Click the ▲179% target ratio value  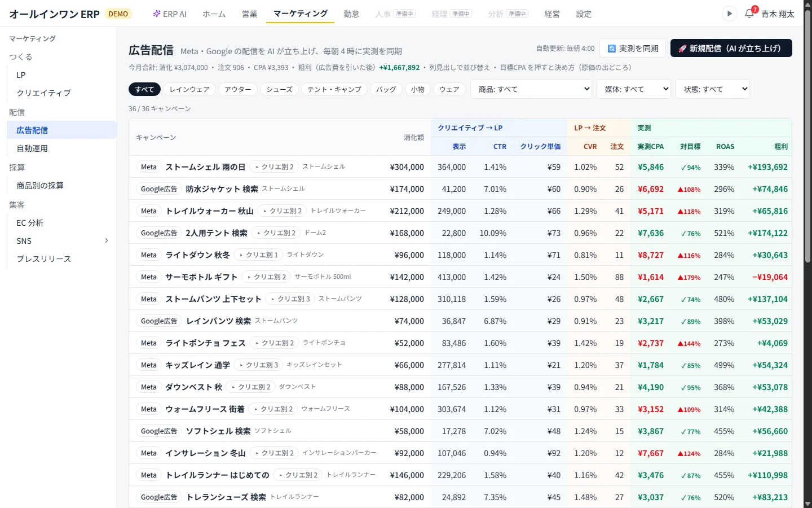coord(689,278)
